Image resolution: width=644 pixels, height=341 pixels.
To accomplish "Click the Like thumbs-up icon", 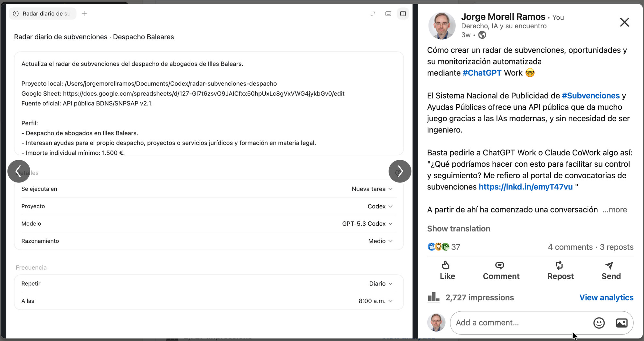I will (446, 265).
